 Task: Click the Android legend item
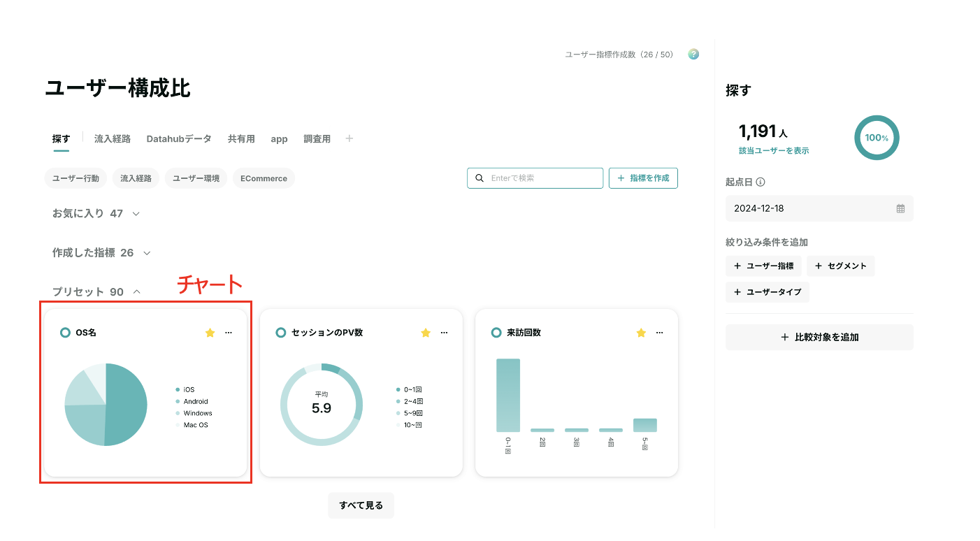pyautogui.click(x=192, y=401)
